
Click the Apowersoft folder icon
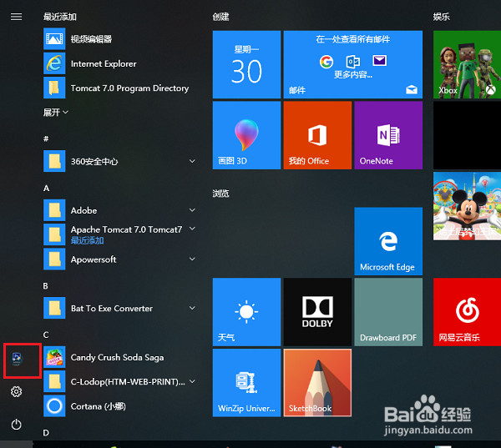(x=54, y=259)
